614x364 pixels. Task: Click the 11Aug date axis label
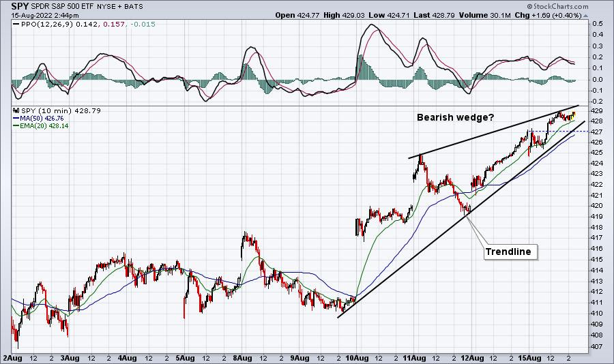click(x=414, y=358)
